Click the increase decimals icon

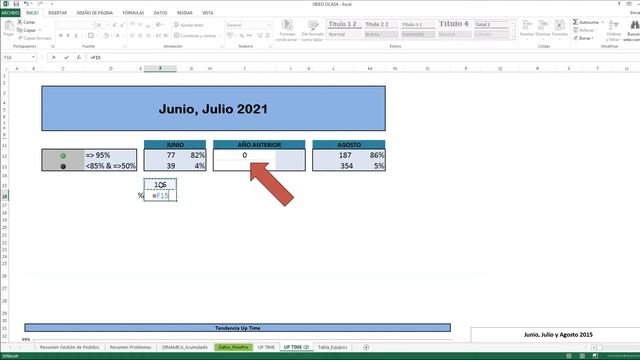click(260, 36)
